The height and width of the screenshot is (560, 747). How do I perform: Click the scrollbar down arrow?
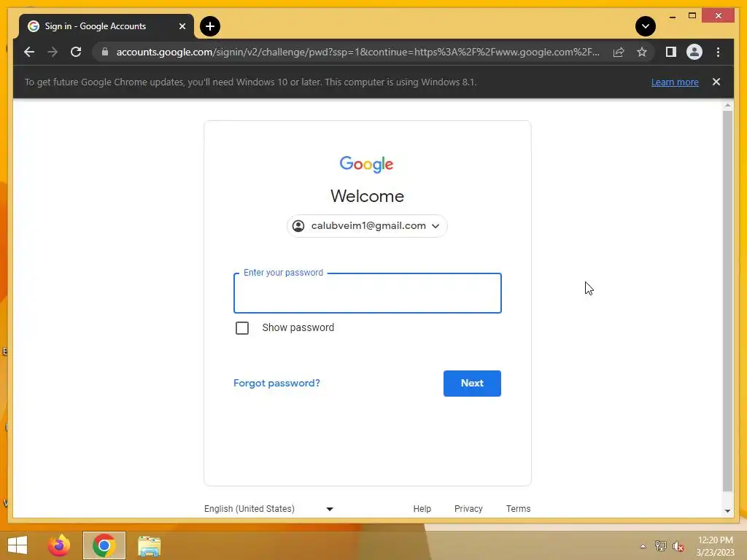pyautogui.click(x=727, y=511)
